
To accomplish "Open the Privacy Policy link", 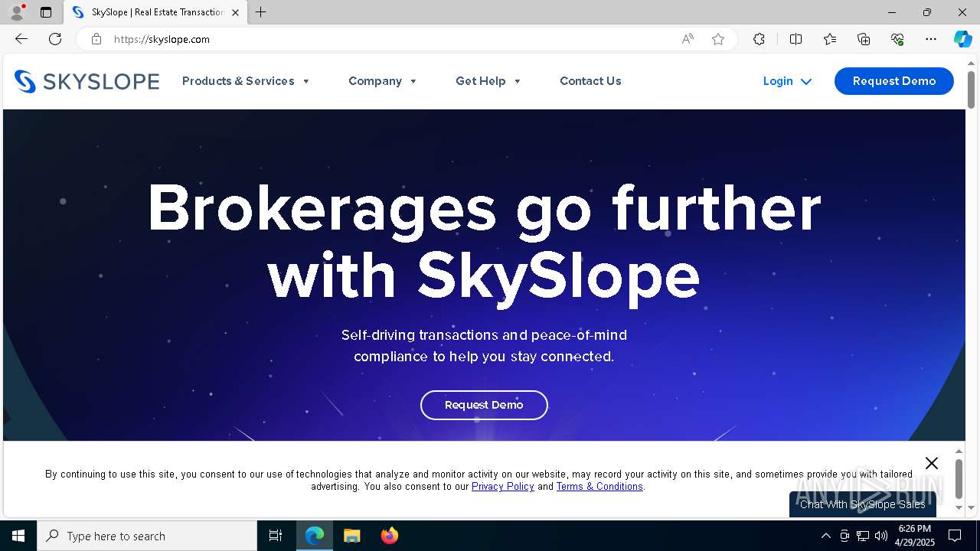I will click(503, 486).
